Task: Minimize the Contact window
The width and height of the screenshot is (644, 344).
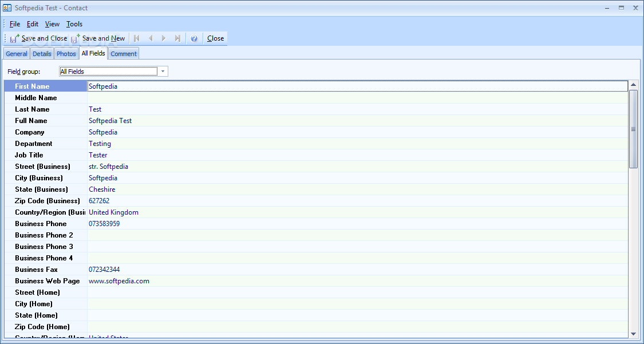Action: 607,8
